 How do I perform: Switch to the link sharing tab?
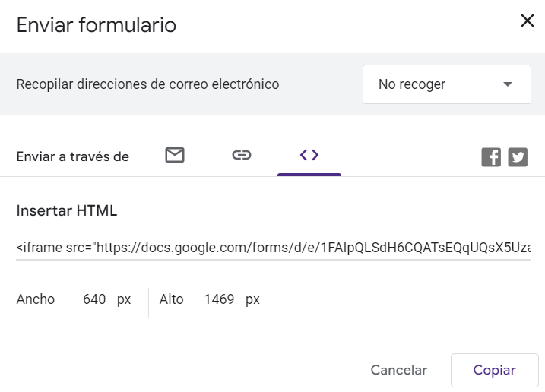[x=242, y=155]
